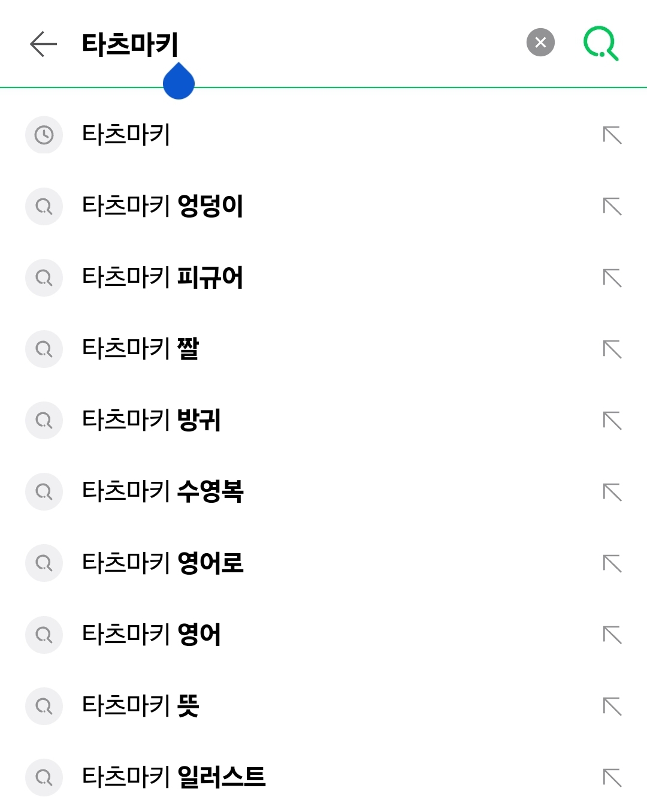Tap insert arrow for 타츠마키 영어로

612,563
